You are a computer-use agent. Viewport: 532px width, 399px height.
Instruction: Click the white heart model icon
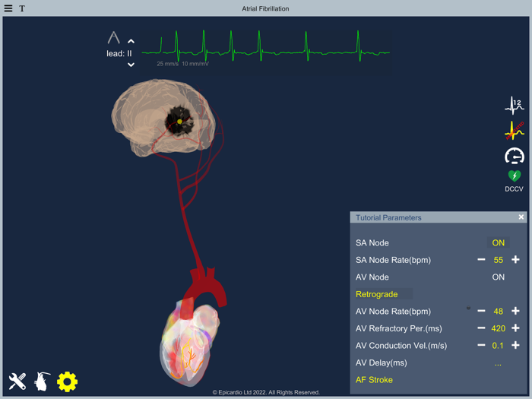coord(42,382)
